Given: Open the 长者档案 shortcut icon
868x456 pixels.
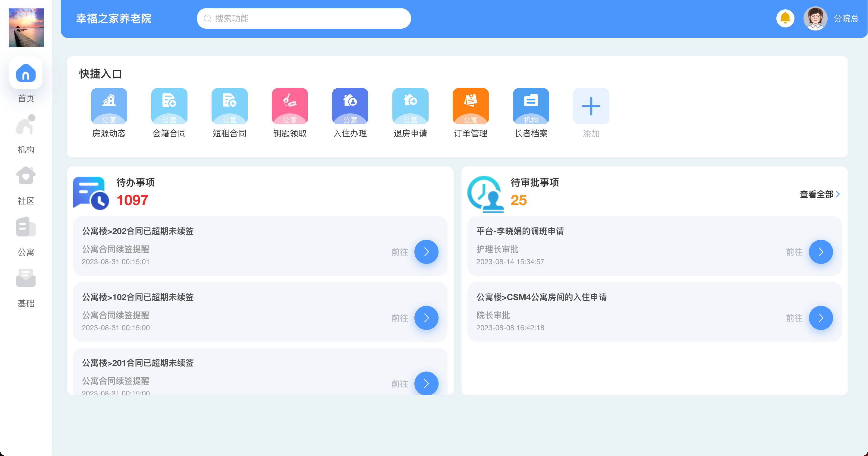Looking at the screenshot, I should point(531,106).
